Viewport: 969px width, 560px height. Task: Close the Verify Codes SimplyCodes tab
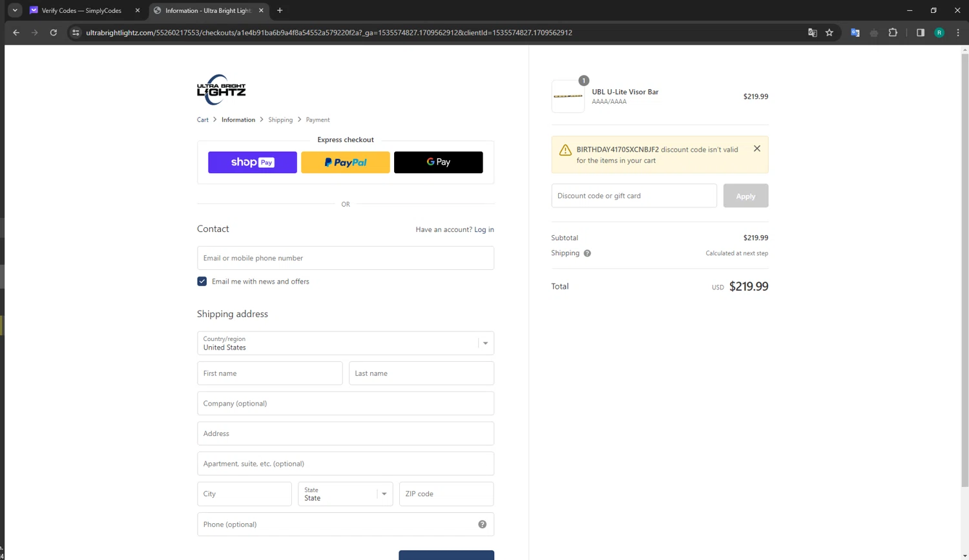coord(138,10)
